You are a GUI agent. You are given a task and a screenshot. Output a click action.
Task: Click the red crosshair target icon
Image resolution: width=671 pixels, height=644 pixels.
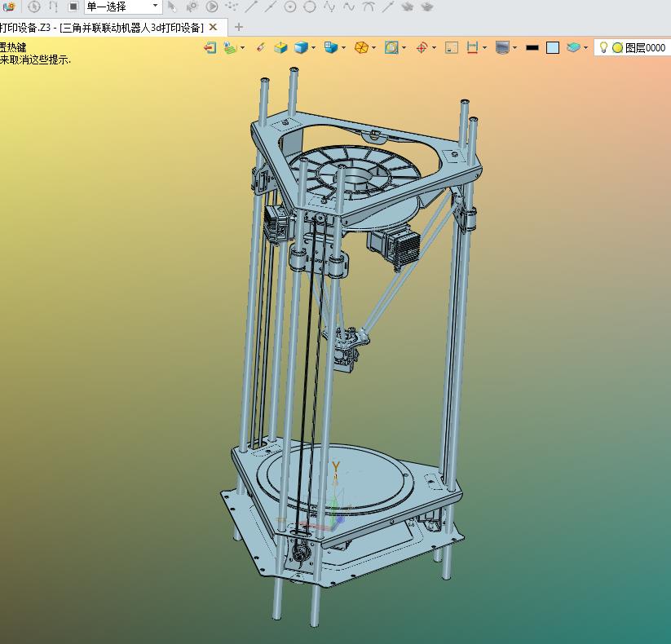422,48
